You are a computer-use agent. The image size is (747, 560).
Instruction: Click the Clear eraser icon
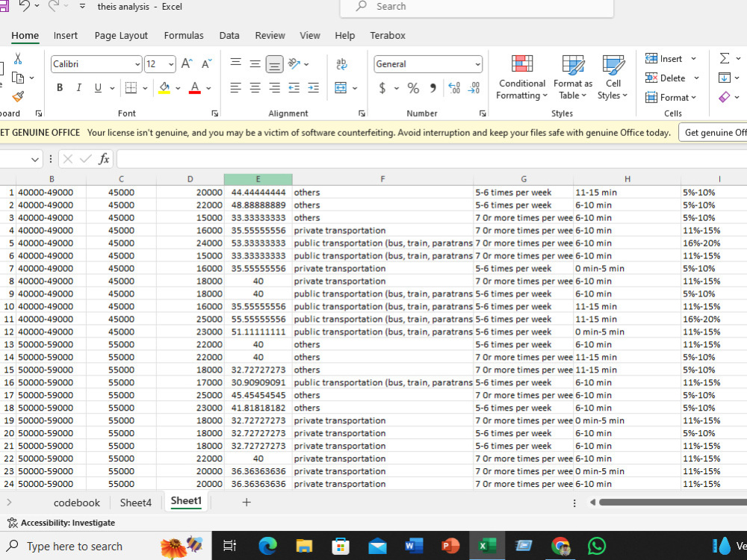coord(724,97)
